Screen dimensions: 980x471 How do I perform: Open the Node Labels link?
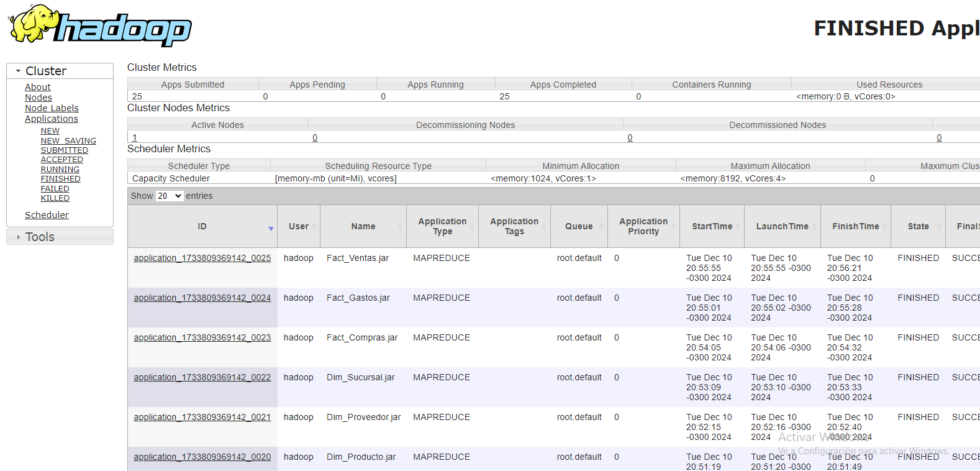click(x=52, y=108)
